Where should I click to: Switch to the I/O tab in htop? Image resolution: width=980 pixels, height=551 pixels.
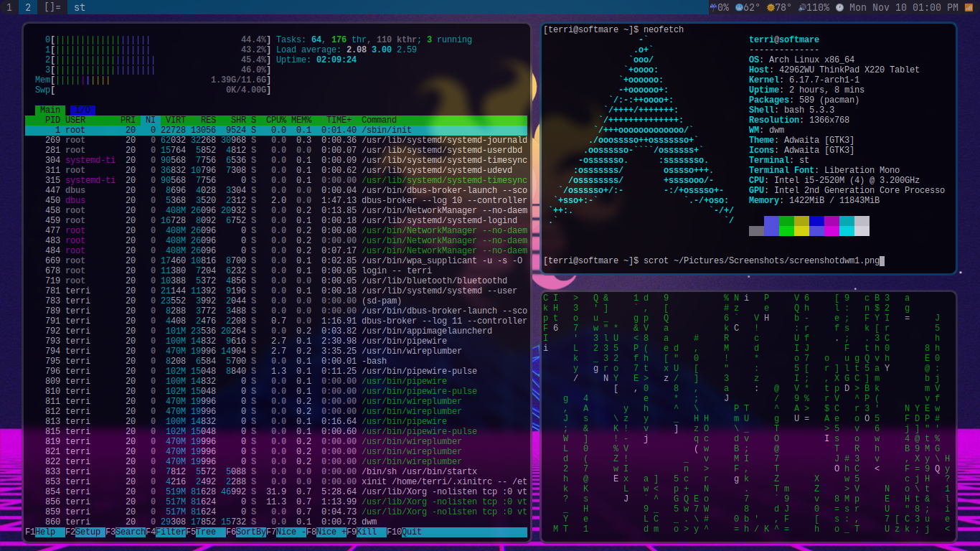(83, 110)
